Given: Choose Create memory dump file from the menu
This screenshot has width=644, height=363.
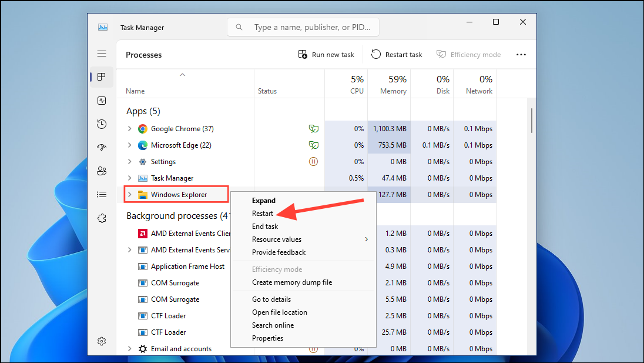Looking at the screenshot, I should pos(290,282).
